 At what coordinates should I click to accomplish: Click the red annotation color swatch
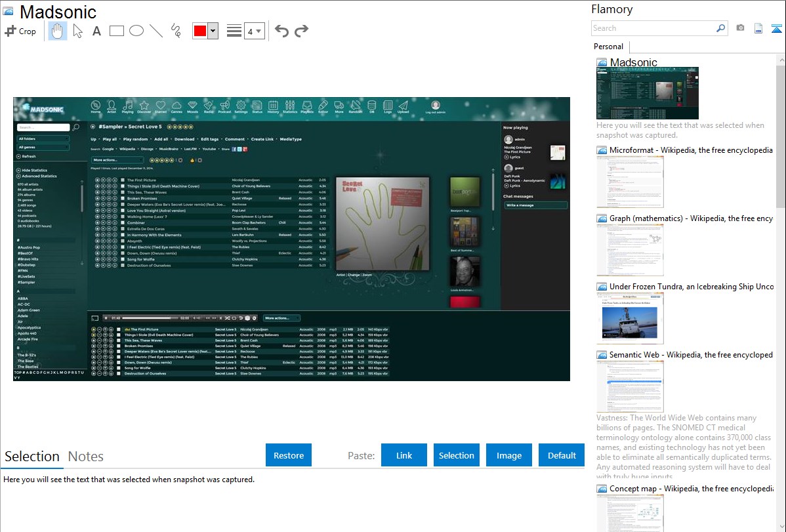pyautogui.click(x=200, y=31)
